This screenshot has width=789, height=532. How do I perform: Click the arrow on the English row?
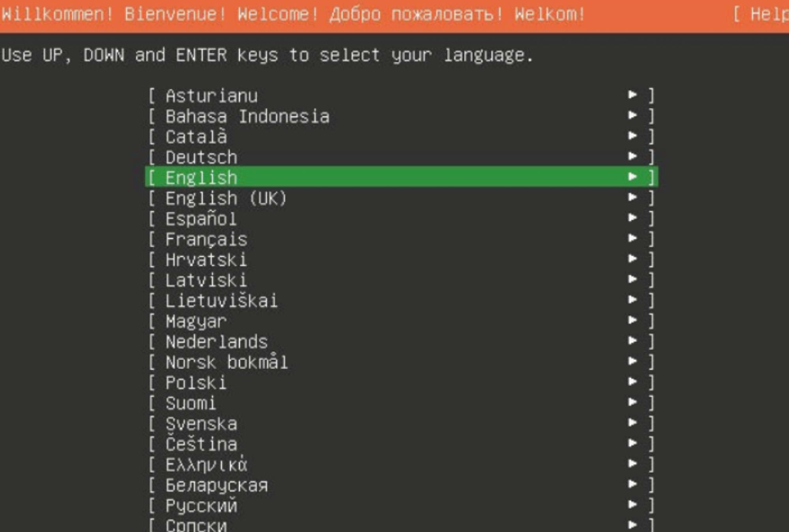[x=632, y=176]
